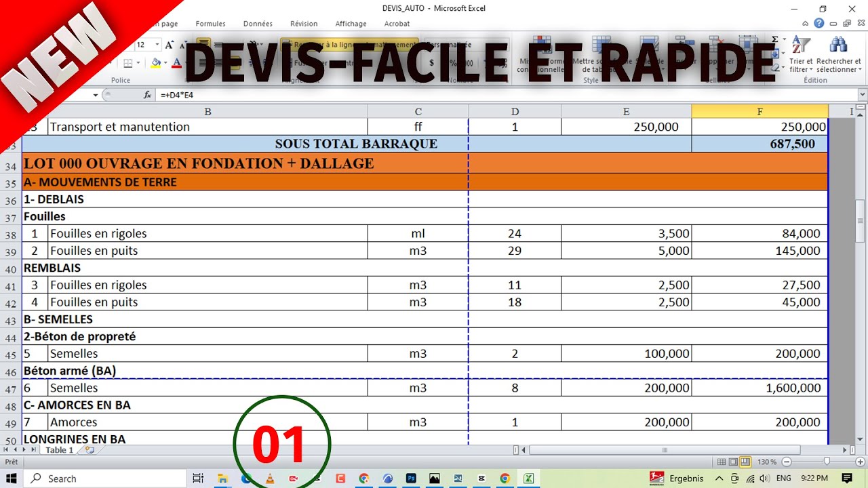
Task: Select the A- MOUVEMENTS DE TERRE cell
Action: [x=245, y=182]
